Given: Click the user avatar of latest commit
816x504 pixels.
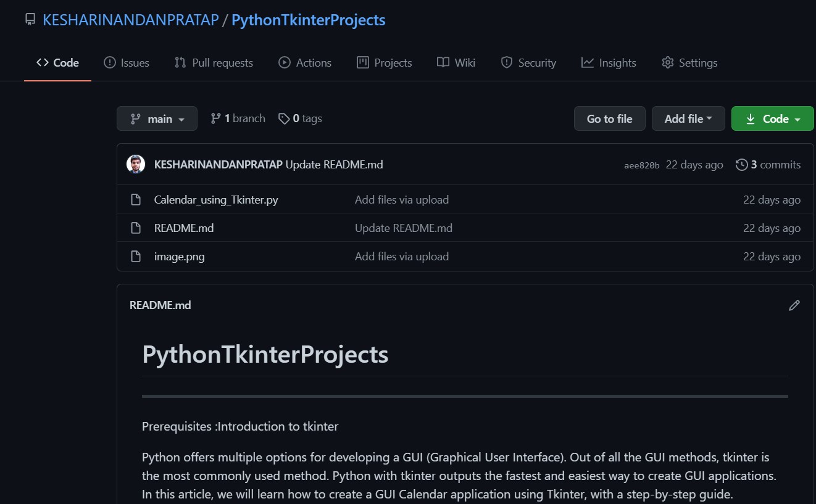Looking at the screenshot, I should (x=136, y=164).
